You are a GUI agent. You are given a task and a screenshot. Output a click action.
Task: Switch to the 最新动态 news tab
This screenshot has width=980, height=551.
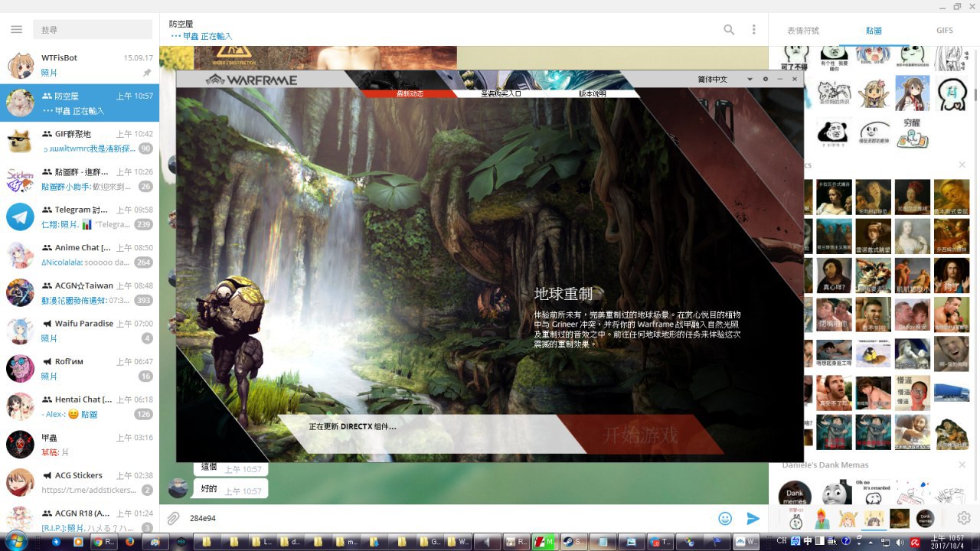click(x=410, y=93)
